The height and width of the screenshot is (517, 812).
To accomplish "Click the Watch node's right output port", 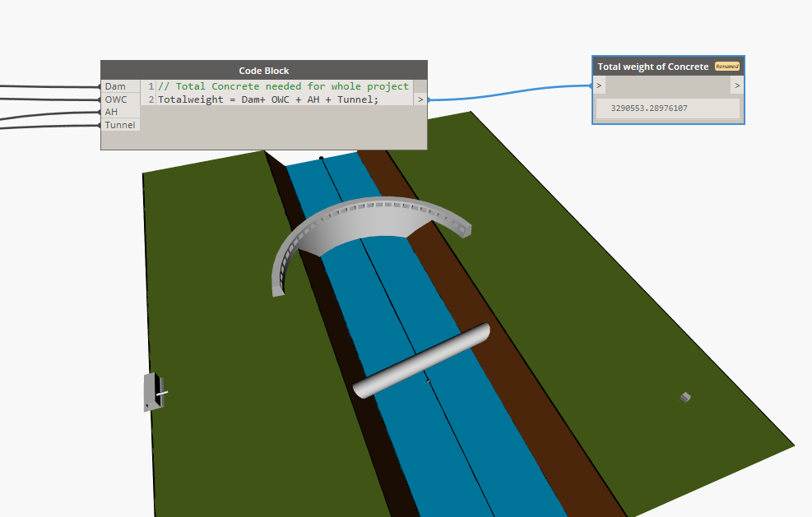I will (737, 85).
